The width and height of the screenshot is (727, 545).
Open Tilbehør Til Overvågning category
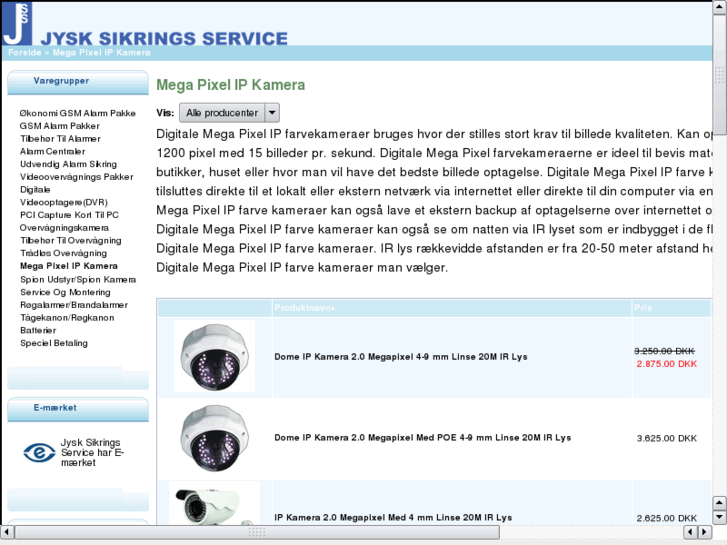click(x=70, y=240)
